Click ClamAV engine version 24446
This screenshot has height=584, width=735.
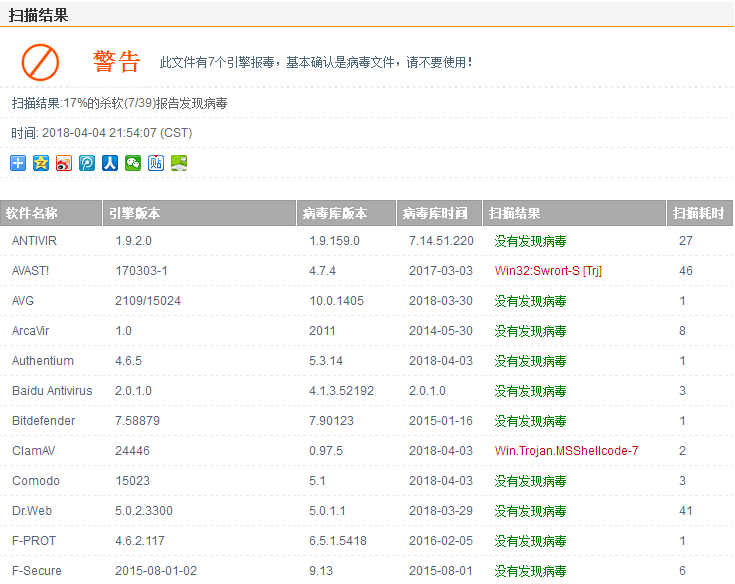pyautogui.click(x=132, y=451)
